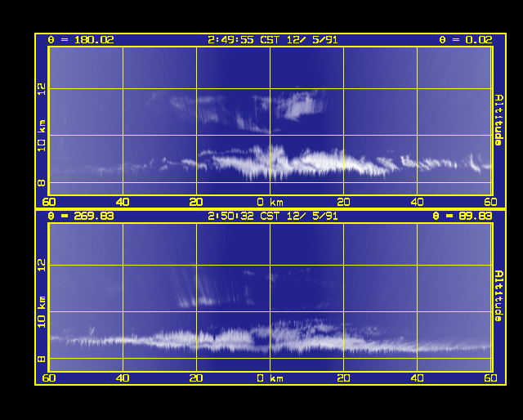Click the 0 km range label in the 2:50:32 panel
523x420 pixels.
click(x=270, y=378)
